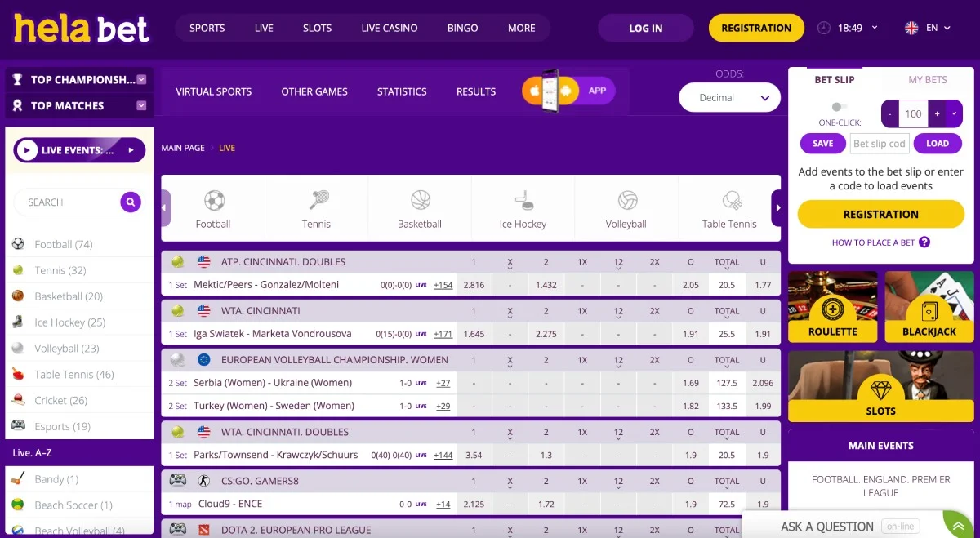The height and width of the screenshot is (538, 980).
Task: Click the LOAD bet slip button
Action: tap(938, 144)
